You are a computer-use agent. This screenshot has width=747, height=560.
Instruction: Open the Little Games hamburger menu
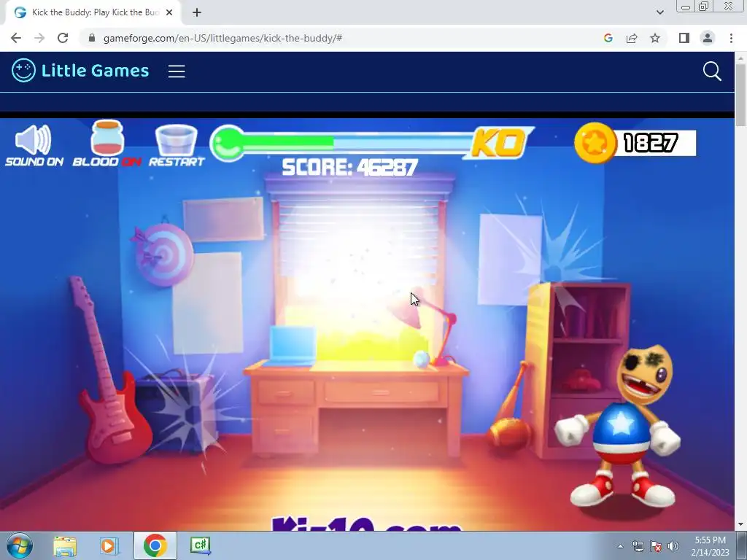coord(177,71)
